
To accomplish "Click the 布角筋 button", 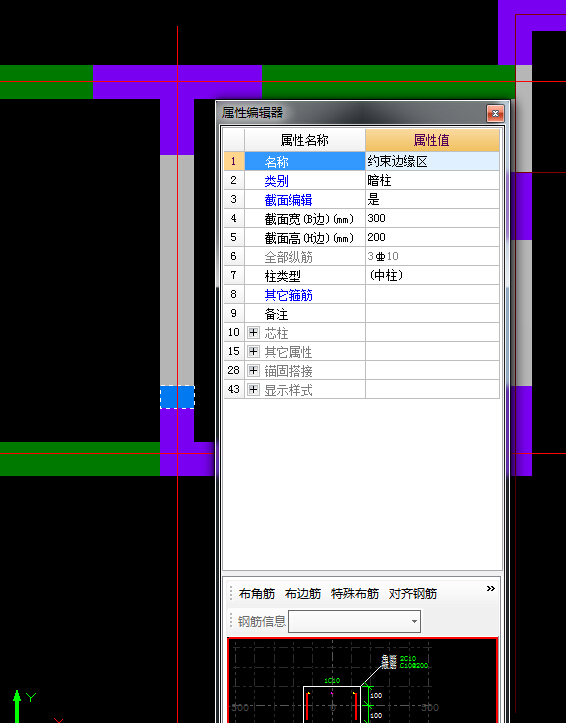I will [x=257, y=594].
